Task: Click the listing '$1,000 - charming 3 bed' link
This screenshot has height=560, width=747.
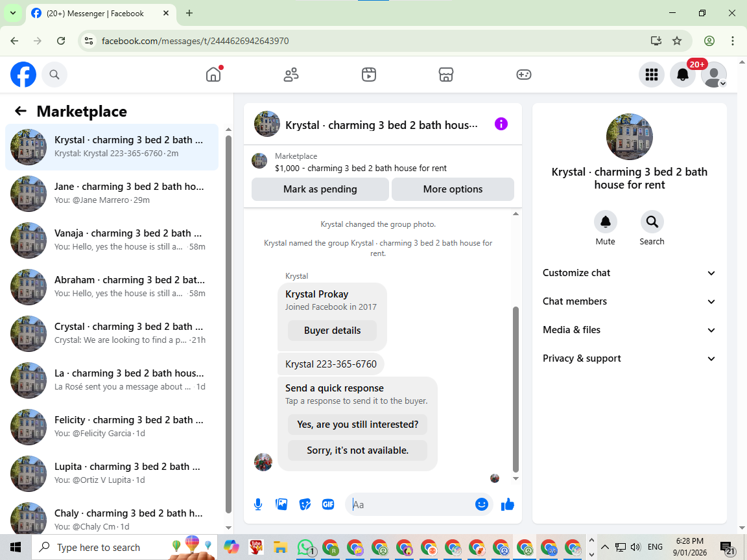Action: (x=361, y=168)
